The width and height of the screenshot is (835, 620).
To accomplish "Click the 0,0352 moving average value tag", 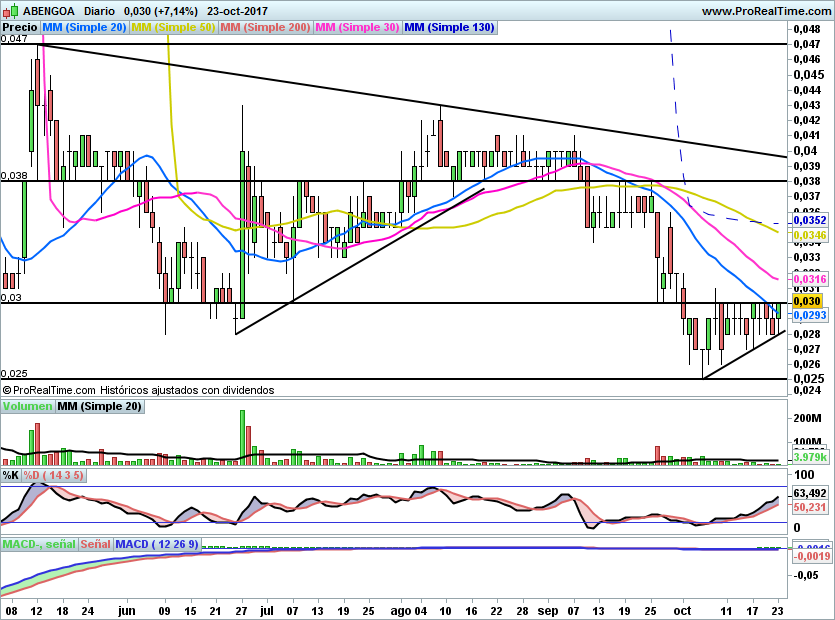I will [x=808, y=219].
